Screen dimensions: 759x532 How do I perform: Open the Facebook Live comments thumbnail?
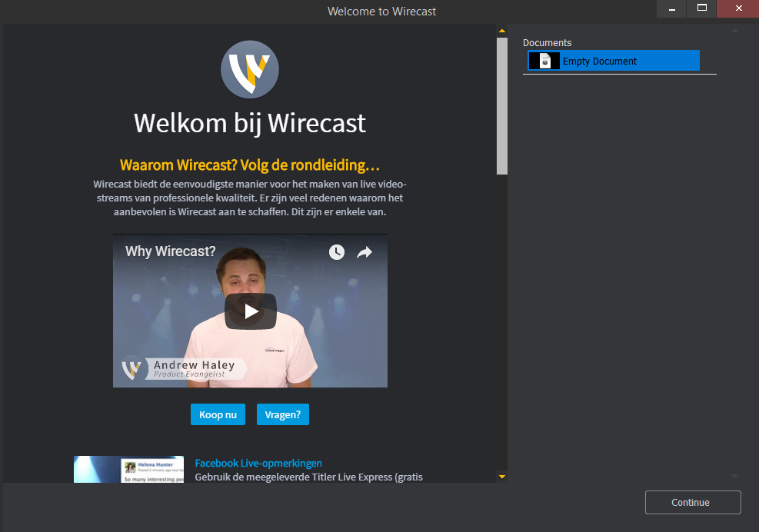pos(128,469)
